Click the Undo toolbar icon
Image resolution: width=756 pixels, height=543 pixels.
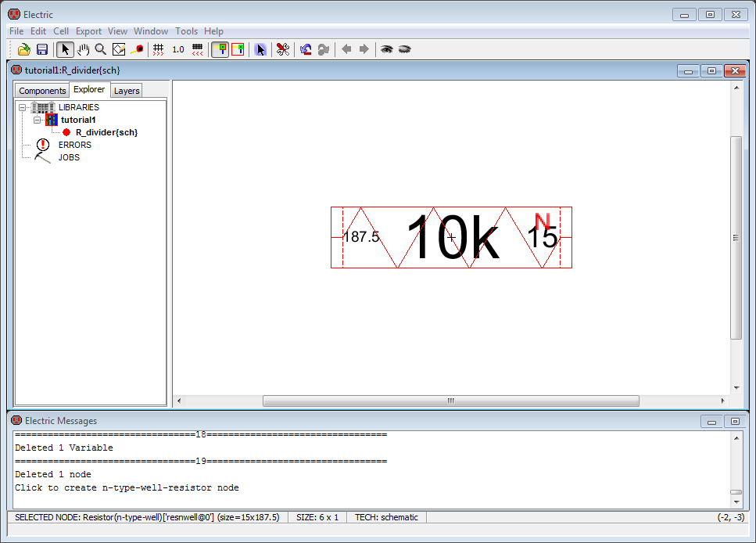click(x=306, y=49)
